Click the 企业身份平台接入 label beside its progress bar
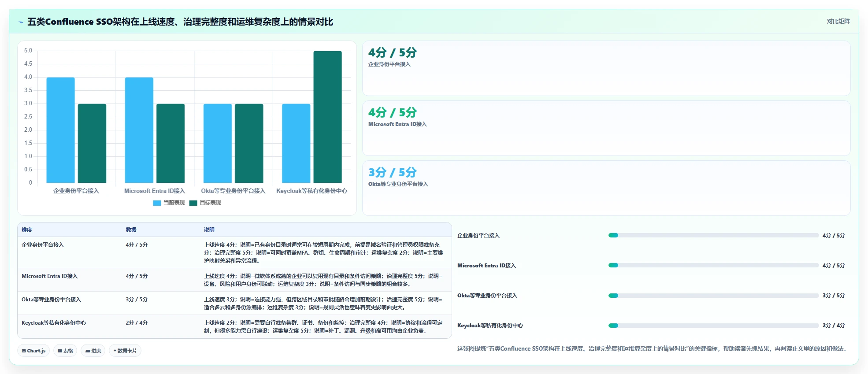 point(479,236)
